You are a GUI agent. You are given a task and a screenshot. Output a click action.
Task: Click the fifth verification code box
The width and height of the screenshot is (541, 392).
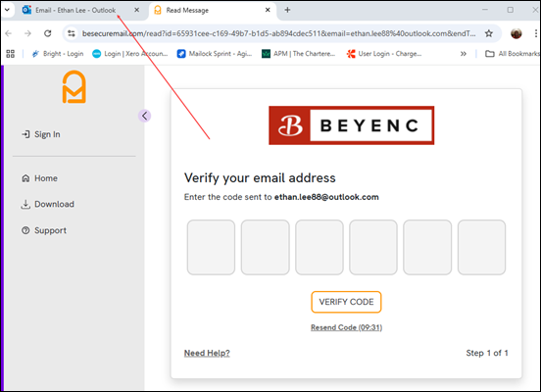[x=427, y=247]
